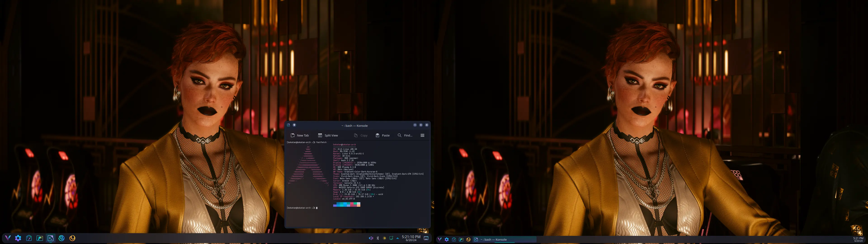The height and width of the screenshot is (244, 868).
Task: Launch the orange Firefox icon on right monitor panel
Action: click(x=468, y=239)
